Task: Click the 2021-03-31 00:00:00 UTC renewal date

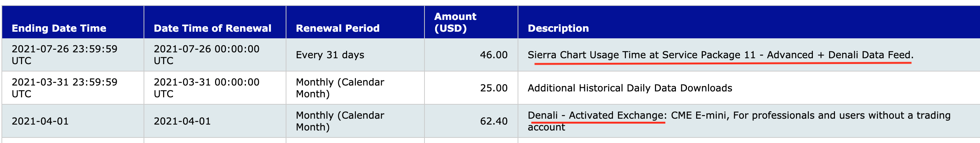Action: tap(207, 88)
